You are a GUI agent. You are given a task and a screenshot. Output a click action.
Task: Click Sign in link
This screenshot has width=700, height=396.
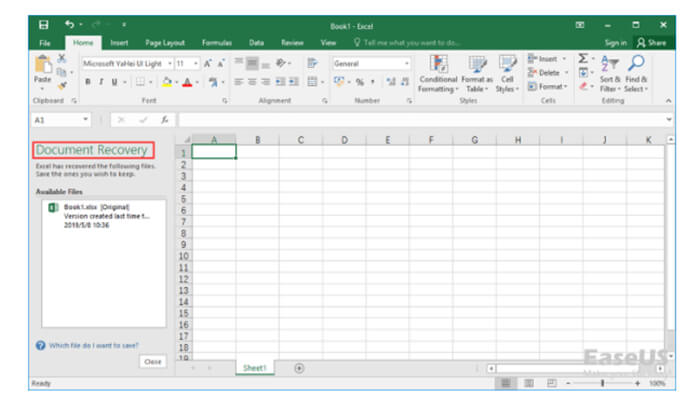pos(616,43)
